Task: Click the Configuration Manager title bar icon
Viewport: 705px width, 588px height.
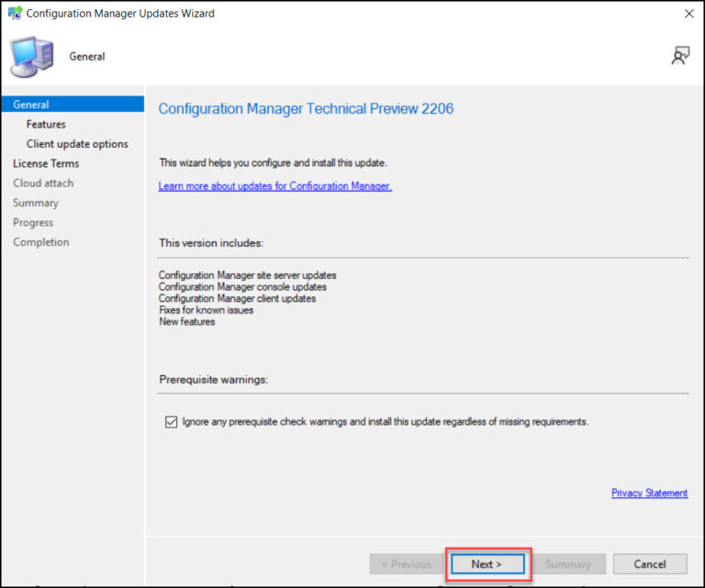Action: tap(15, 13)
